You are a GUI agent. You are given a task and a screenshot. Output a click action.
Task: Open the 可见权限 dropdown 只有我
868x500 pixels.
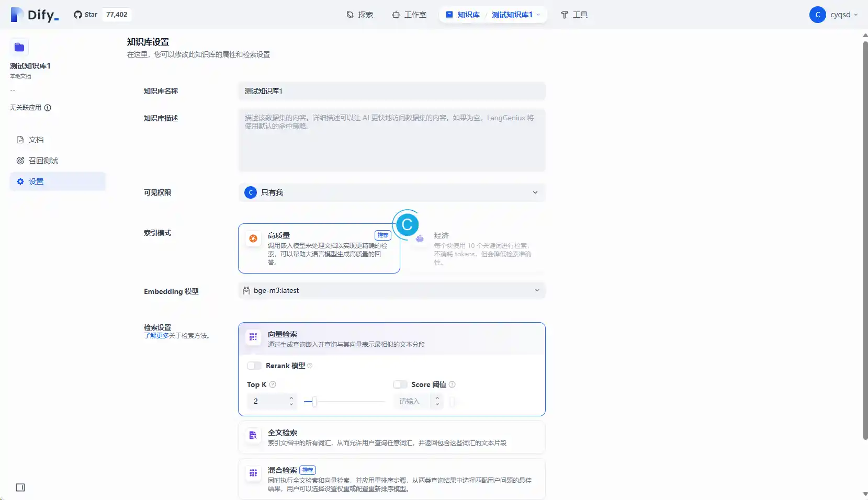tap(392, 192)
